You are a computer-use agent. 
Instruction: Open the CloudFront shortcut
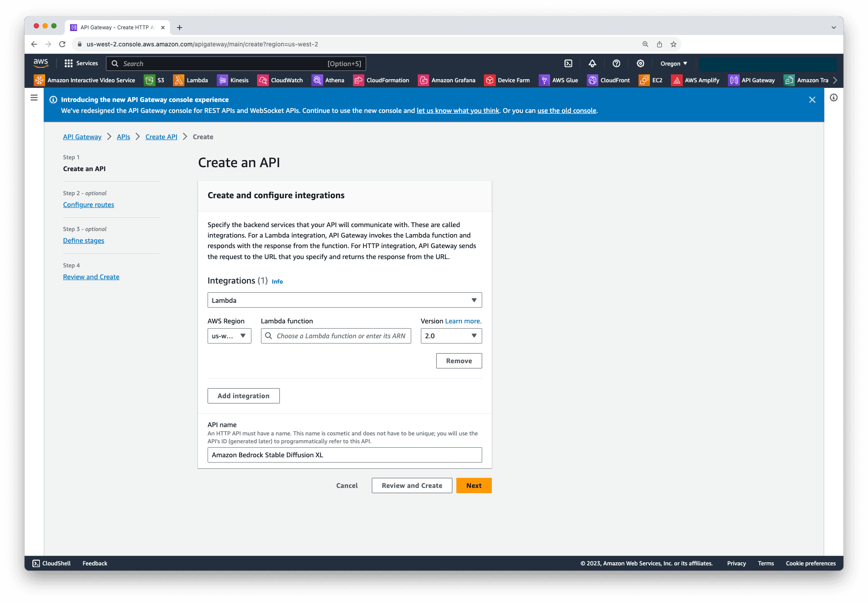(609, 80)
